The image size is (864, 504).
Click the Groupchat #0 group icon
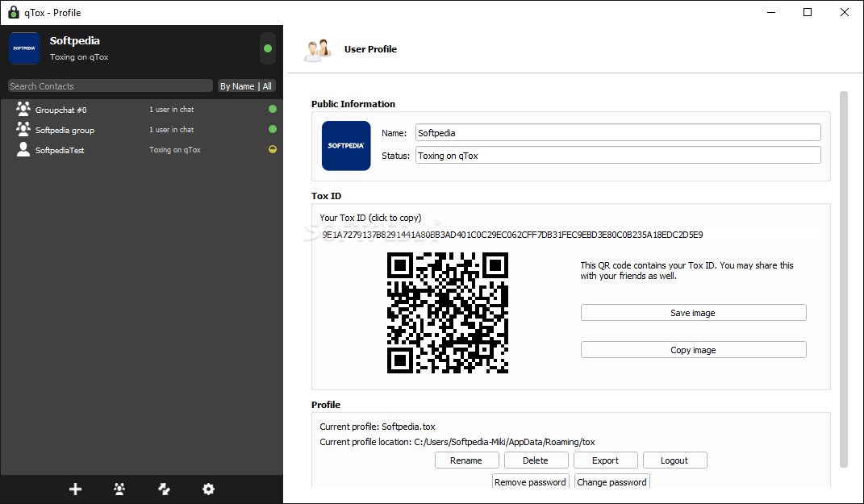coord(23,109)
